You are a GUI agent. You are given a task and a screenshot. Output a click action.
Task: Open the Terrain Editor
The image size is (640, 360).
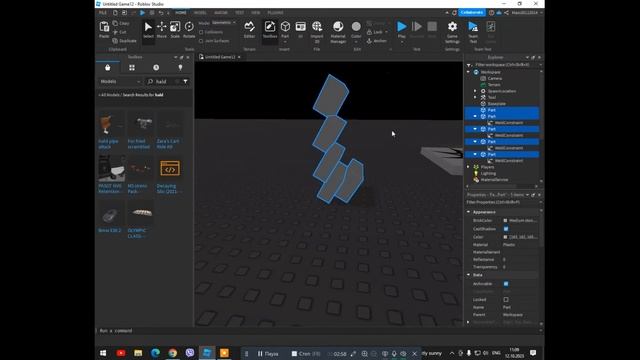(249, 30)
